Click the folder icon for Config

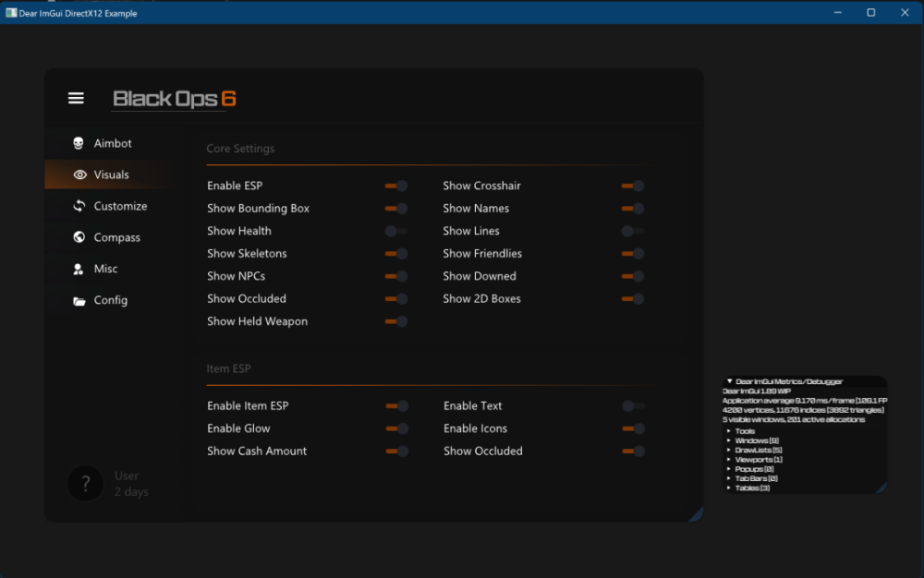point(79,300)
